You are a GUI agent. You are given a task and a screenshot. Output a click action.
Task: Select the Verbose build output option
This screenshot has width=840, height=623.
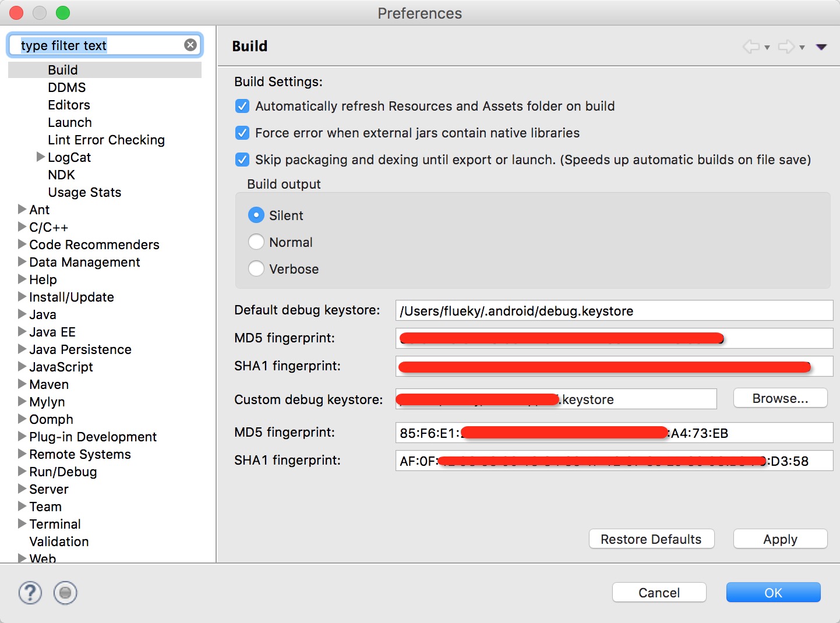[x=256, y=268]
